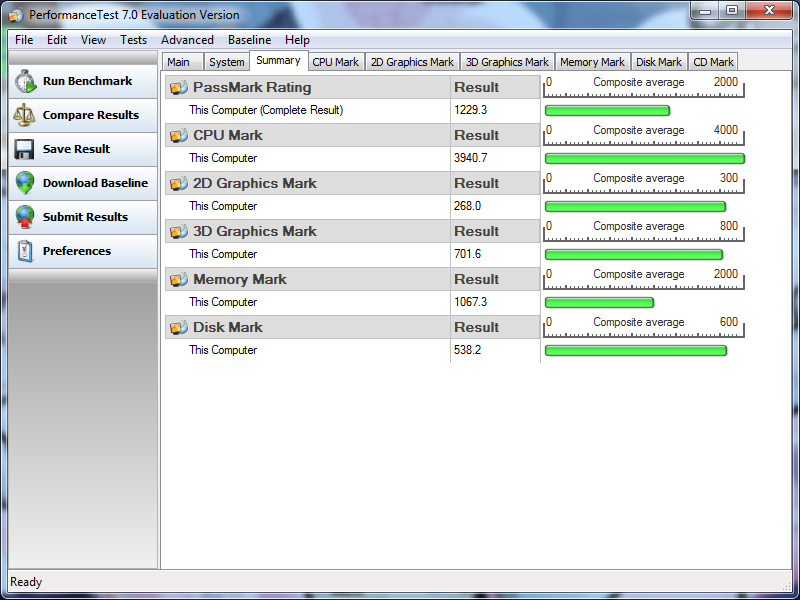Image resolution: width=800 pixels, height=600 pixels.
Task: Click the Compare Results button label
Action: 91,115
